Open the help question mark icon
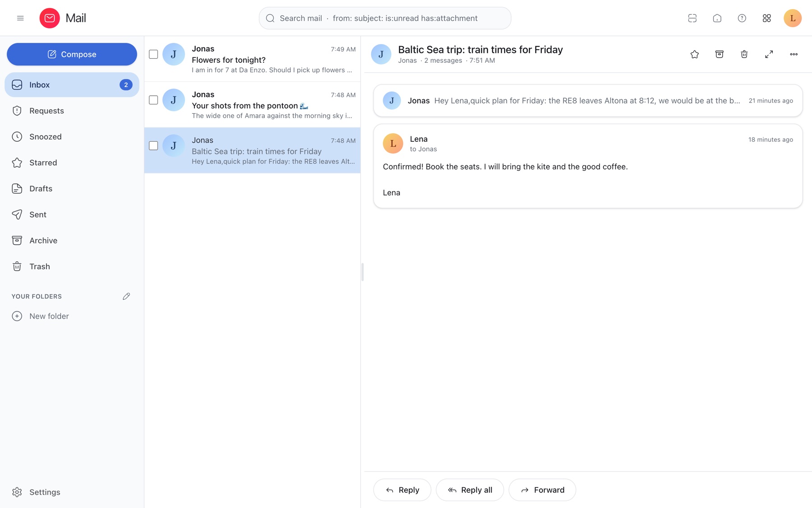The width and height of the screenshot is (812, 508). 742,18
